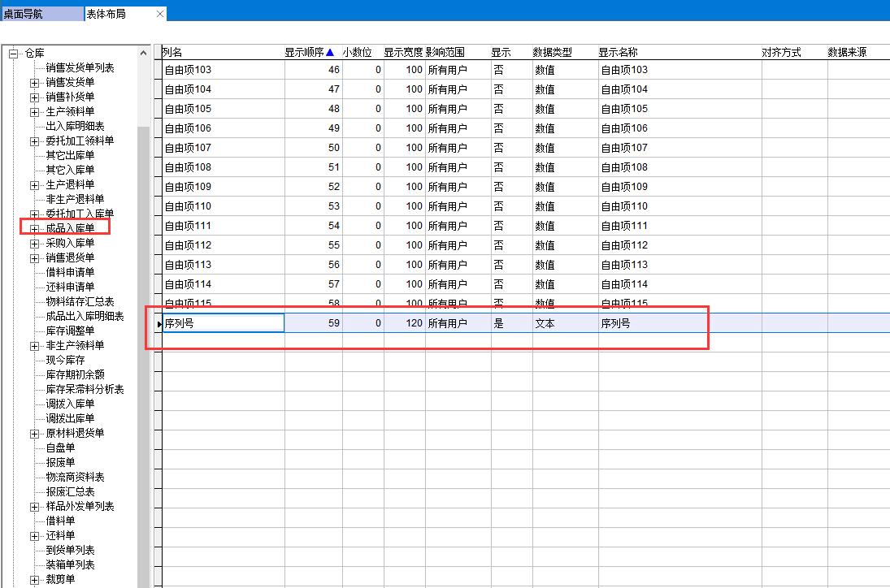Expand the 销售发货单 node
The image size is (890, 588).
[x=34, y=83]
